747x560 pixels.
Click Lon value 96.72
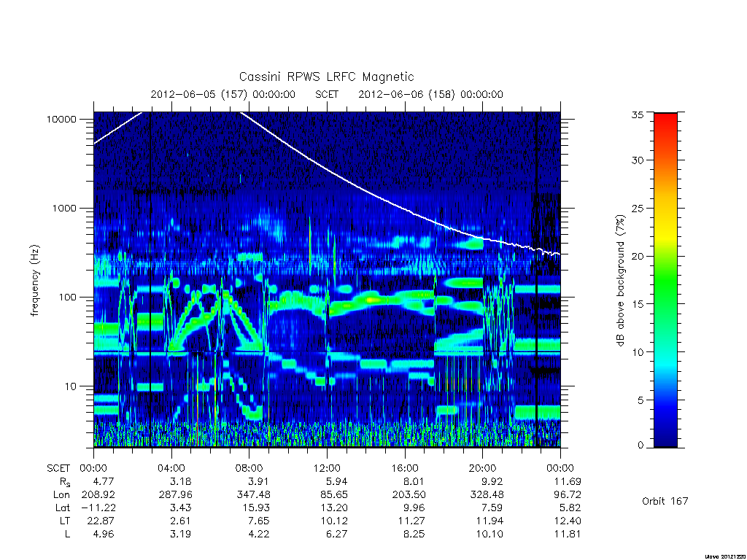pyautogui.click(x=567, y=495)
